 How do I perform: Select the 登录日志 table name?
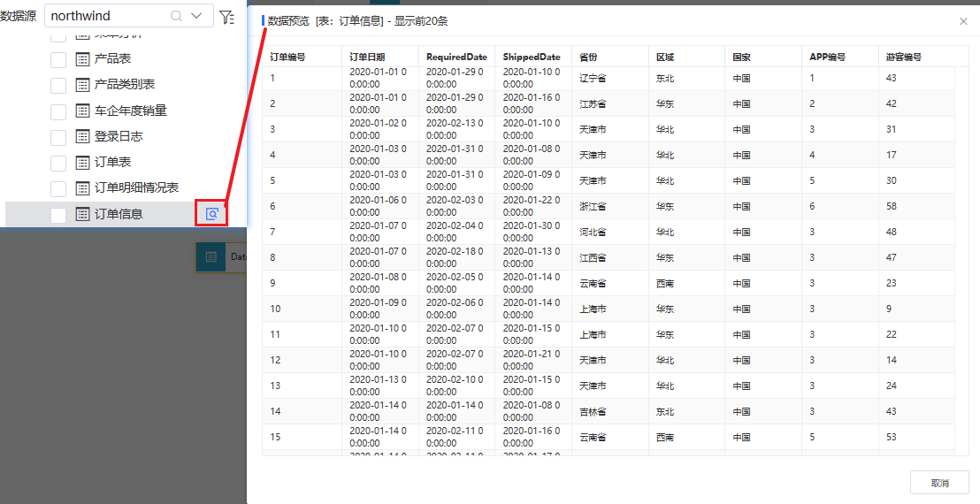click(119, 136)
